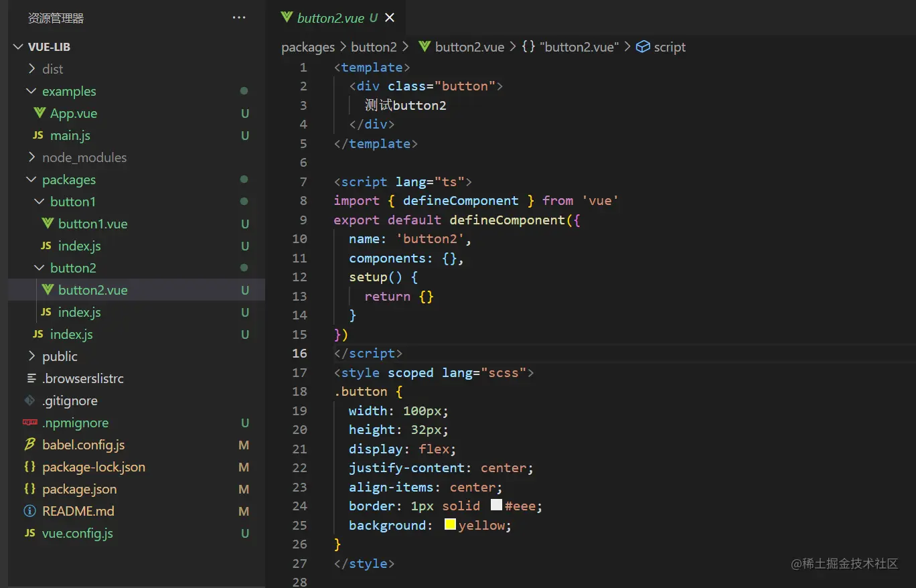Click line number 16 in the gutter

tap(299, 353)
